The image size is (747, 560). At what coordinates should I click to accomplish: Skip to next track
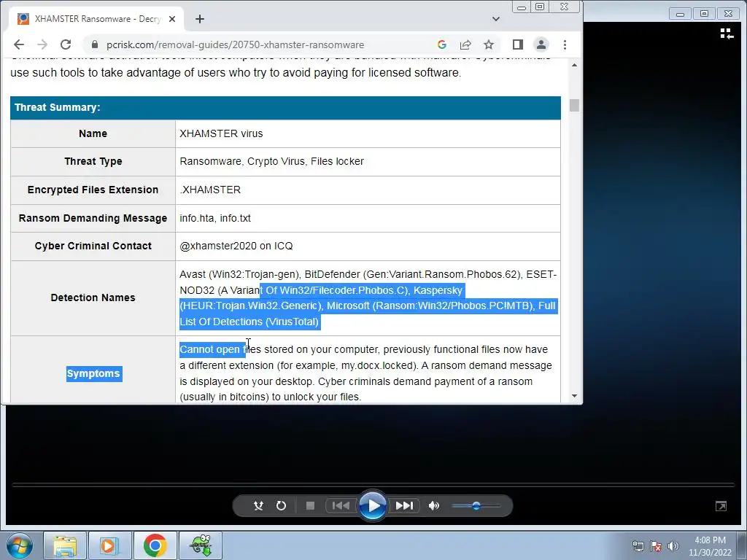[404, 506]
